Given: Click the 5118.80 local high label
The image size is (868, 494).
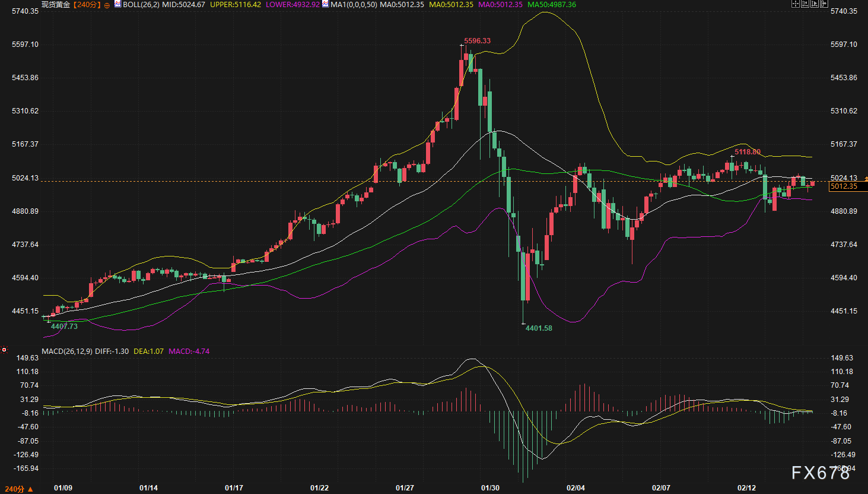Looking at the screenshot, I should (x=748, y=152).
